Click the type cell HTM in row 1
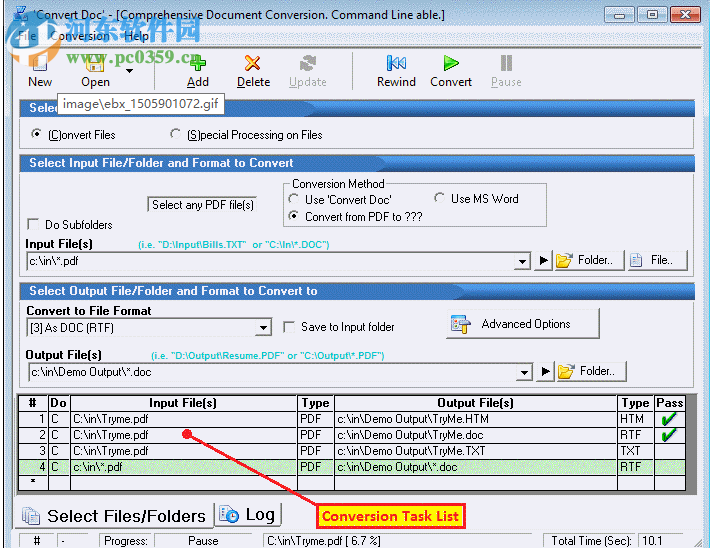 (x=635, y=419)
